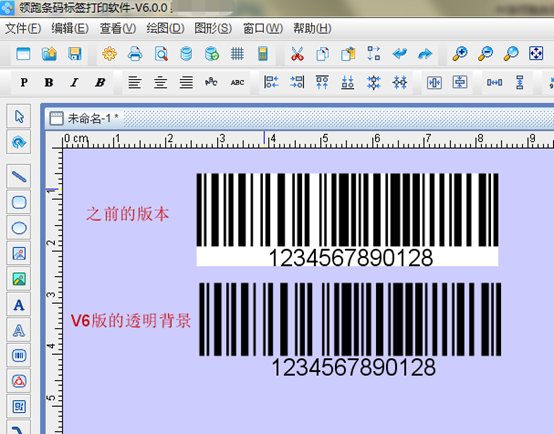554x434 pixels.
Task: Select the transparent background barcode
Action: pos(350,329)
